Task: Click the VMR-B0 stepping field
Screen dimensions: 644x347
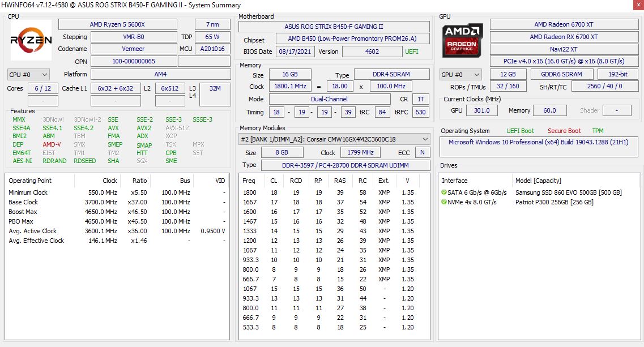Action: pos(134,37)
